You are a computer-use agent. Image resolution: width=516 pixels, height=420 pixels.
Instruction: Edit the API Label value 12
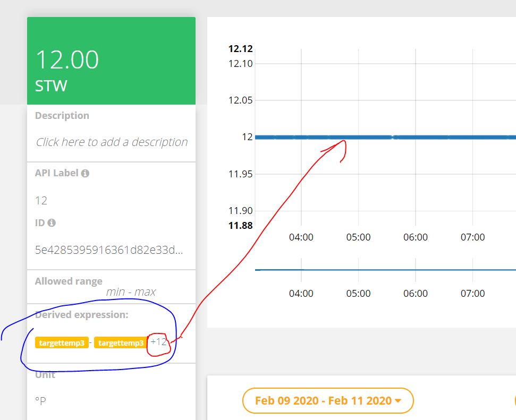point(41,200)
